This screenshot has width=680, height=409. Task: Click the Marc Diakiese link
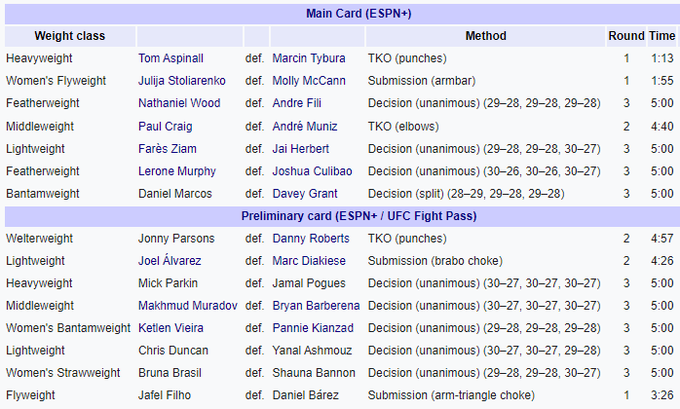tap(308, 261)
